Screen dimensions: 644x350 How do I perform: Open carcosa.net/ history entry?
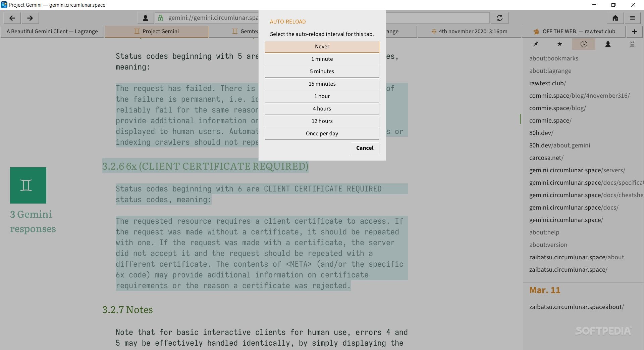[546, 158]
